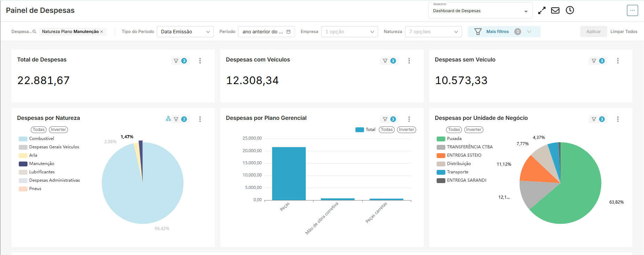
Task: Click funnel filter icon on Despesas por Natureza
Action: click(x=176, y=119)
